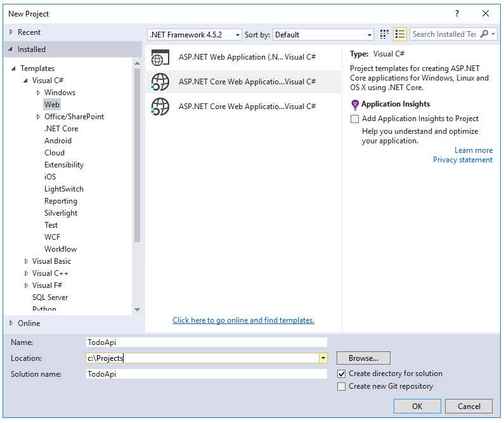Click the template tree scrollbar thumb
The width and height of the screenshot is (504, 423).
coord(137,155)
